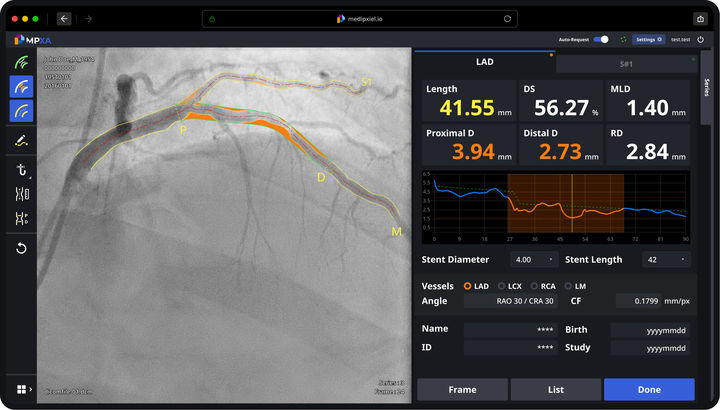Click the reset rotate-arrow icon
The height and width of the screenshot is (410, 720).
21,248
